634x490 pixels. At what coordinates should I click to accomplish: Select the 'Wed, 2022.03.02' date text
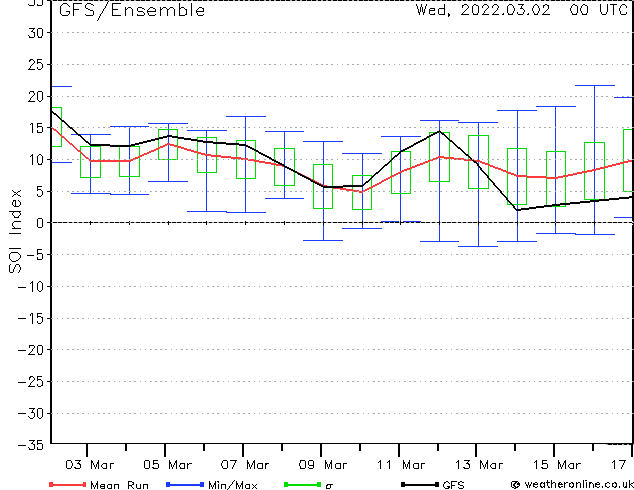(x=483, y=10)
